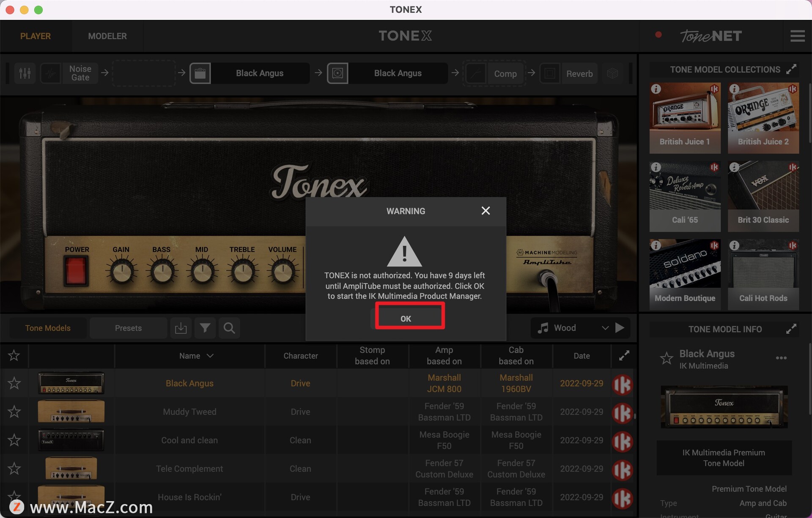
Task: Click IK badge on Tele Complement row
Action: click(622, 470)
